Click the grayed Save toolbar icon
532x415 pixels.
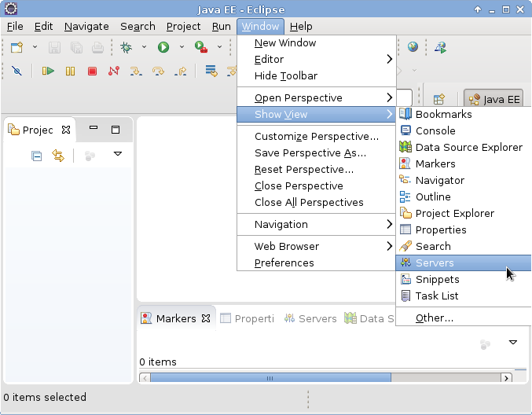coord(54,47)
